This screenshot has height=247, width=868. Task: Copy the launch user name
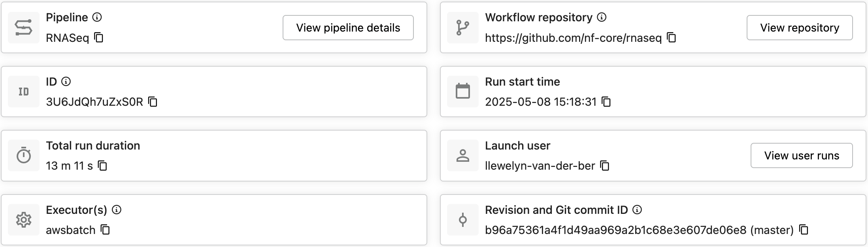(x=605, y=166)
